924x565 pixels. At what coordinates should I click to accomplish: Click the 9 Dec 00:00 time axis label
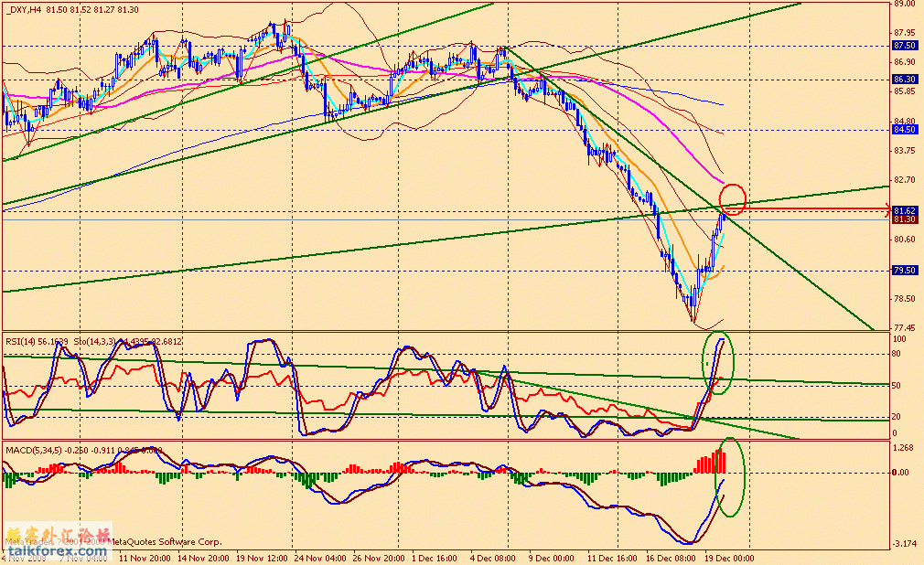[x=552, y=558]
